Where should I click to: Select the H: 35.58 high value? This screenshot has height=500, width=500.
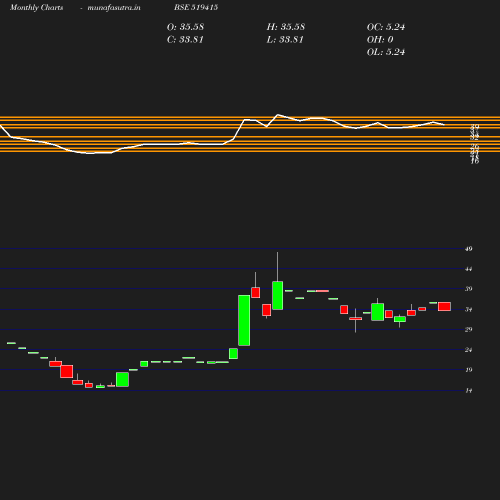pos(286,27)
